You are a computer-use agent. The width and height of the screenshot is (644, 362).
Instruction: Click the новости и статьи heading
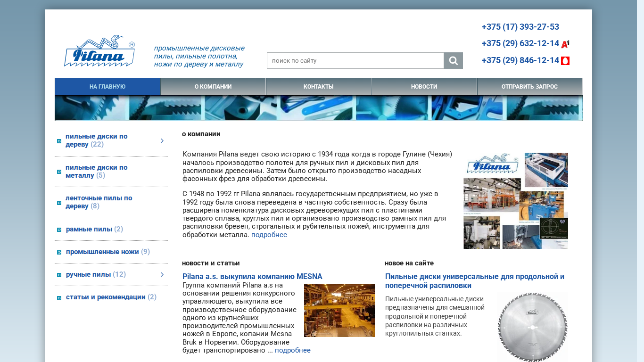[211, 263]
